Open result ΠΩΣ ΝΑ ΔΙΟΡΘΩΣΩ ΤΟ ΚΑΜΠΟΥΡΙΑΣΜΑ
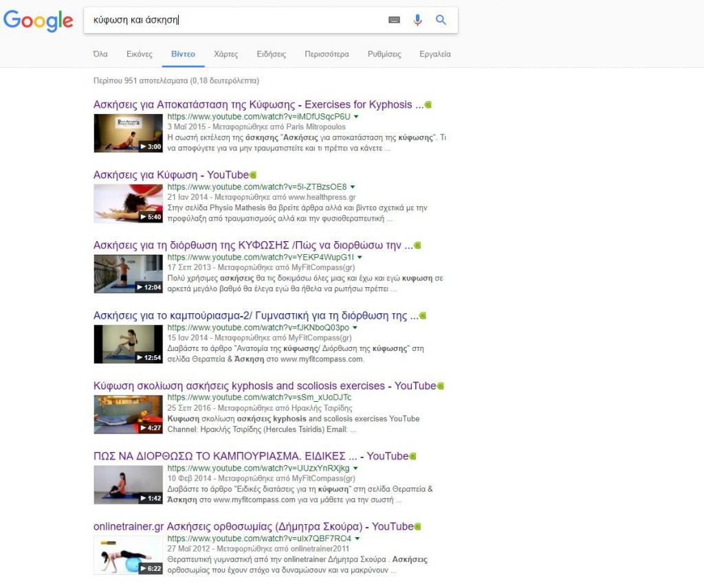 250,456
